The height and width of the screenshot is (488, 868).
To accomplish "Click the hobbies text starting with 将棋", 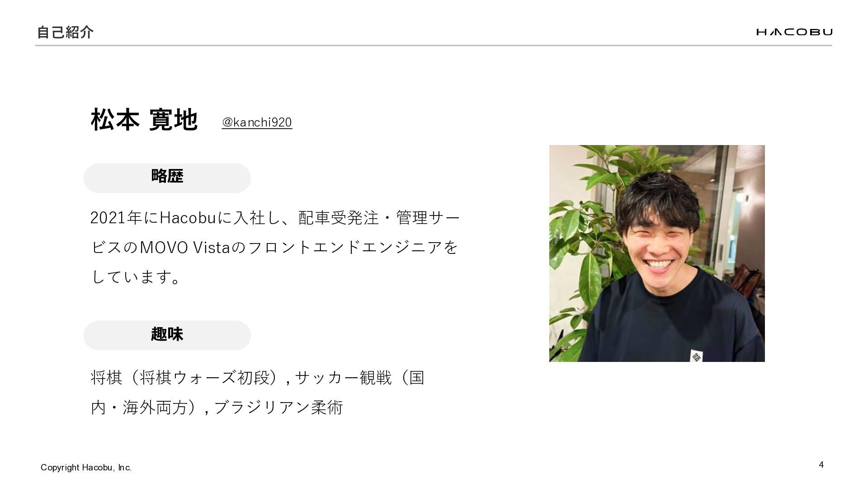I will tap(257, 392).
